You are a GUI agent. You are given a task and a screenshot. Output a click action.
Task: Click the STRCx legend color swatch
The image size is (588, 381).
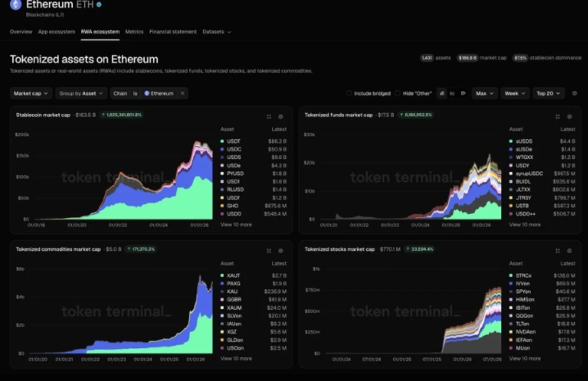pos(511,276)
